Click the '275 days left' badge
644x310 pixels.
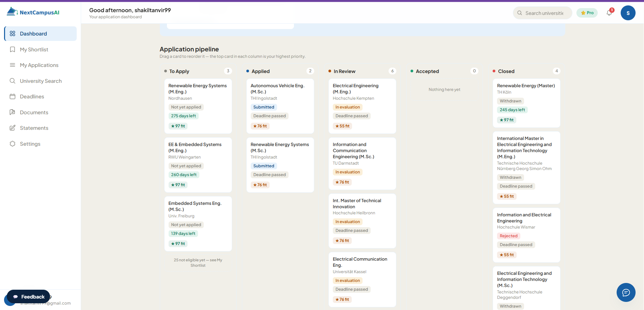click(x=183, y=116)
